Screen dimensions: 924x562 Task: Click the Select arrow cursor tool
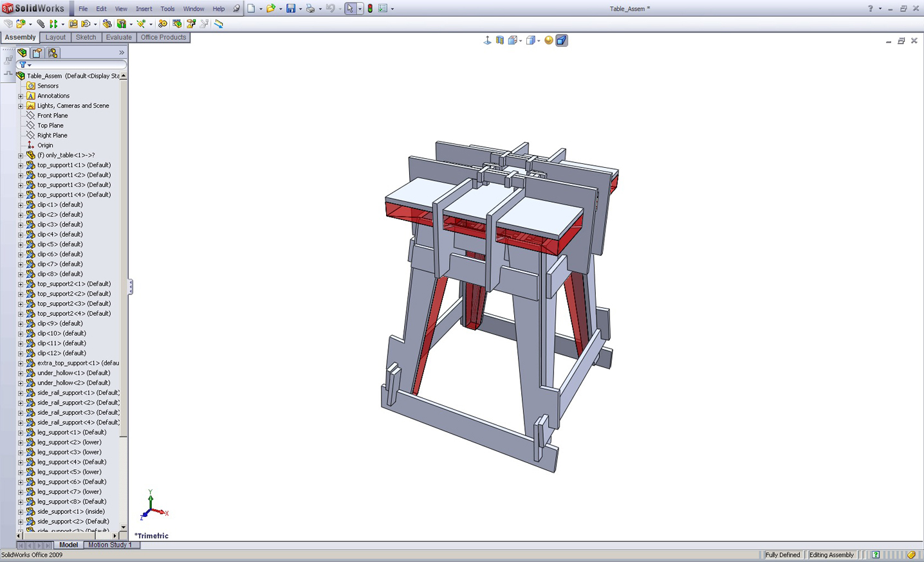[x=350, y=8]
